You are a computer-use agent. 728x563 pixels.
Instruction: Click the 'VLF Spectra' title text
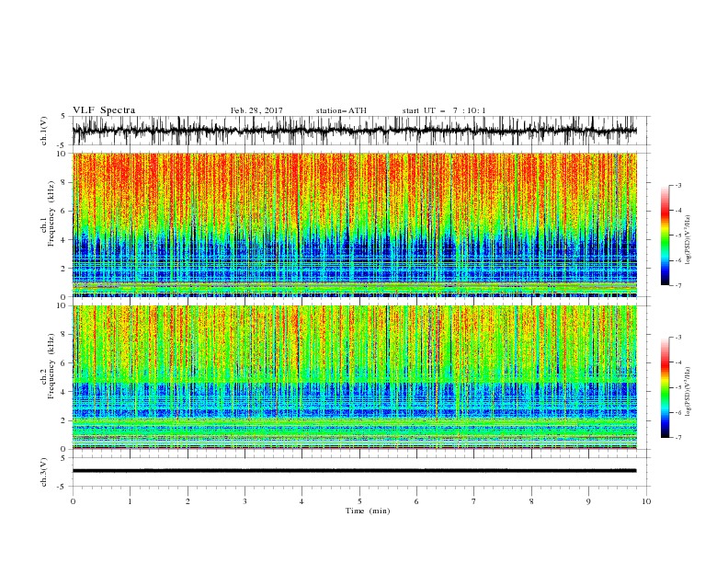pos(104,110)
